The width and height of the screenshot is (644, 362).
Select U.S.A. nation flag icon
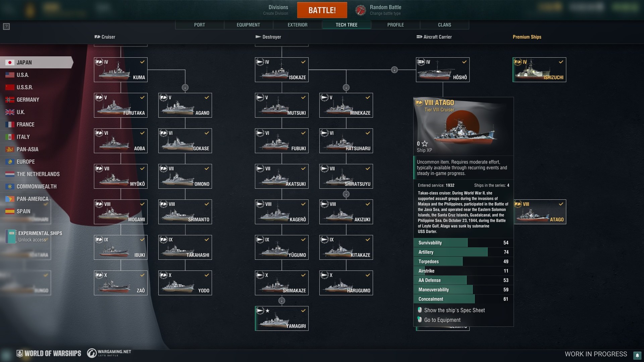(10, 75)
